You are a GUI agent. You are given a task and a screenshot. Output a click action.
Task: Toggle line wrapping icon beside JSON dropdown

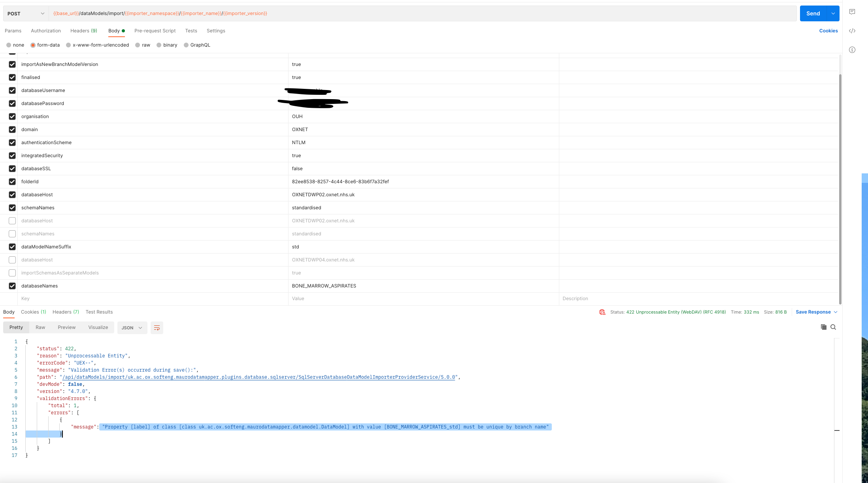tap(157, 328)
